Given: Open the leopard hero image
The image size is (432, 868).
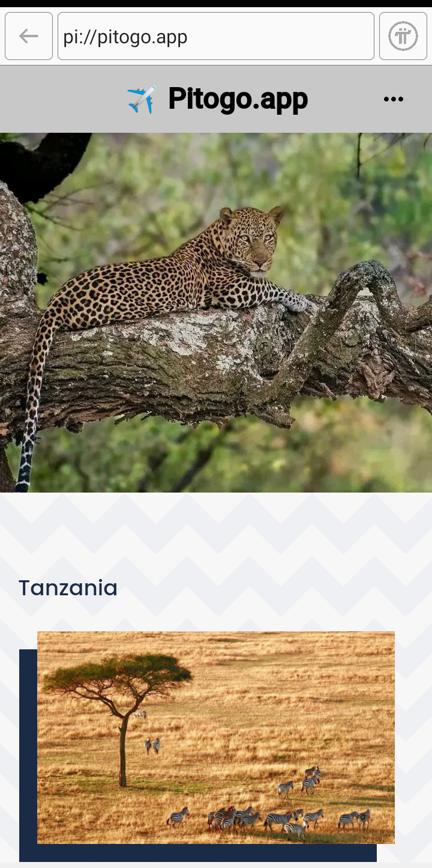Looking at the screenshot, I should tap(216, 312).
